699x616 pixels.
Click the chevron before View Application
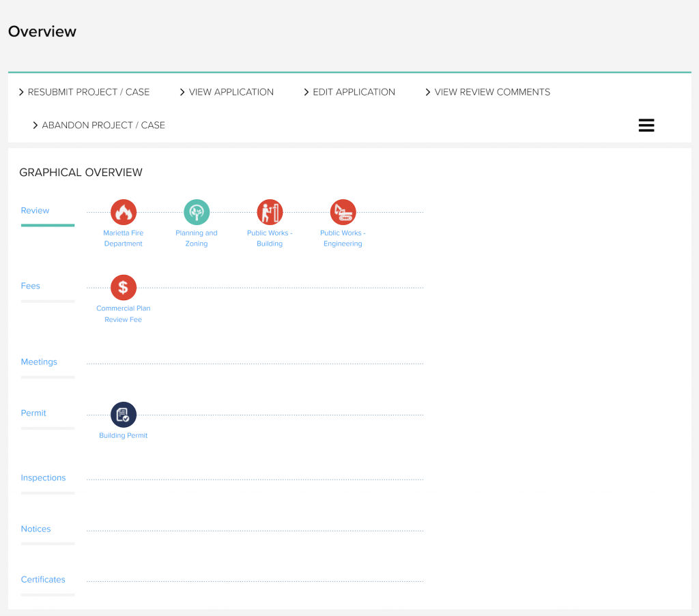click(182, 92)
